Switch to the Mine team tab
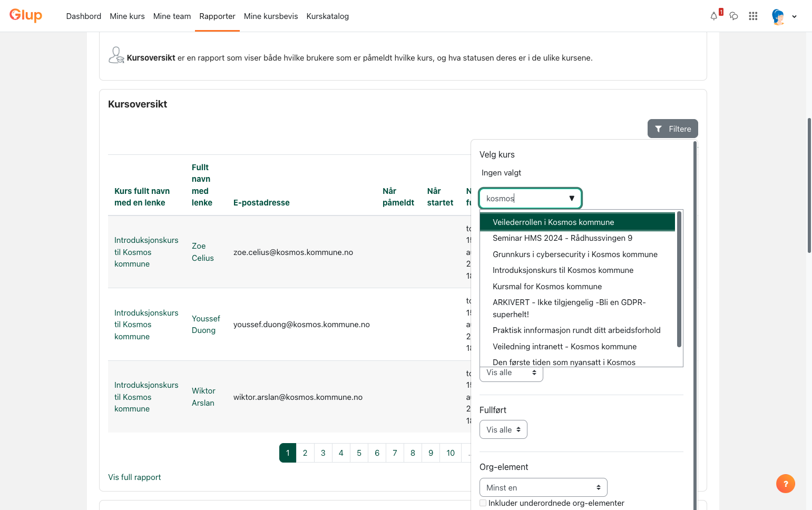 coord(172,16)
